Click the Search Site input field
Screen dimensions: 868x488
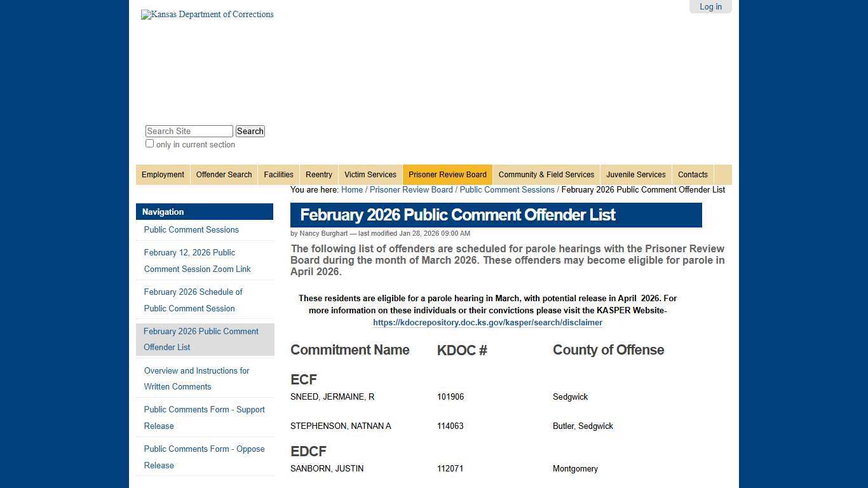click(x=188, y=131)
